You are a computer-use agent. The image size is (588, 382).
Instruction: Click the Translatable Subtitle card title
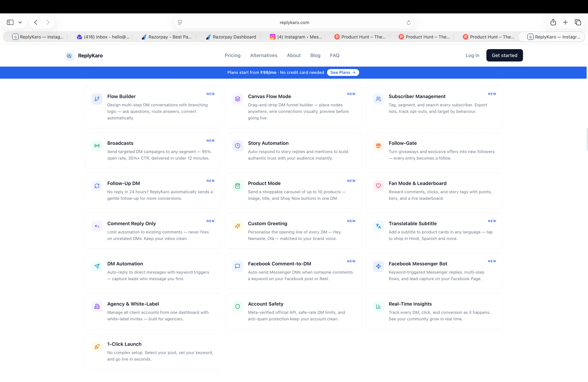click(412, 224)
